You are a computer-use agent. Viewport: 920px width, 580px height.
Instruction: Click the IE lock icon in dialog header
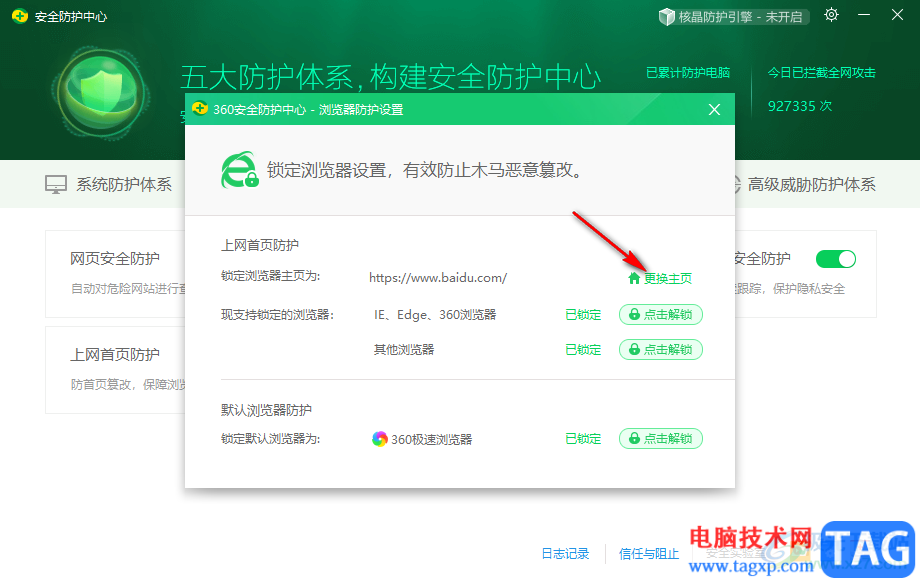click(240, 170)
